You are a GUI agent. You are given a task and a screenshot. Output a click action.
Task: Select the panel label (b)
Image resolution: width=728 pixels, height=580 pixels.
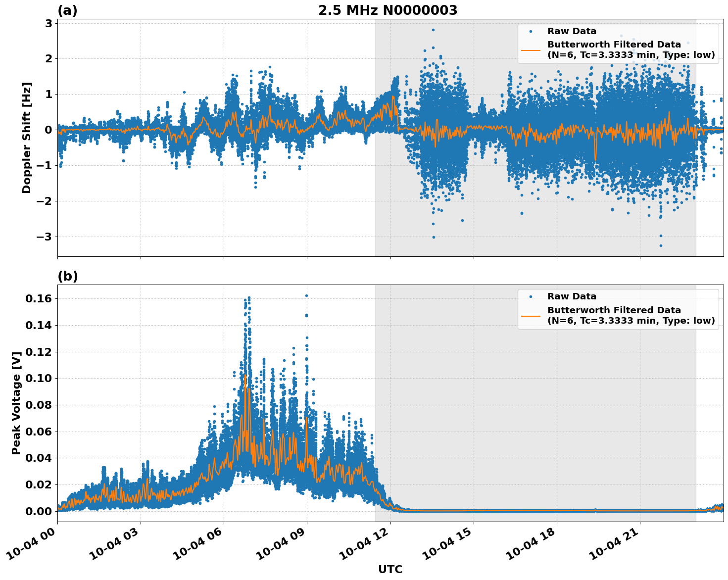(x=67, y=276)
